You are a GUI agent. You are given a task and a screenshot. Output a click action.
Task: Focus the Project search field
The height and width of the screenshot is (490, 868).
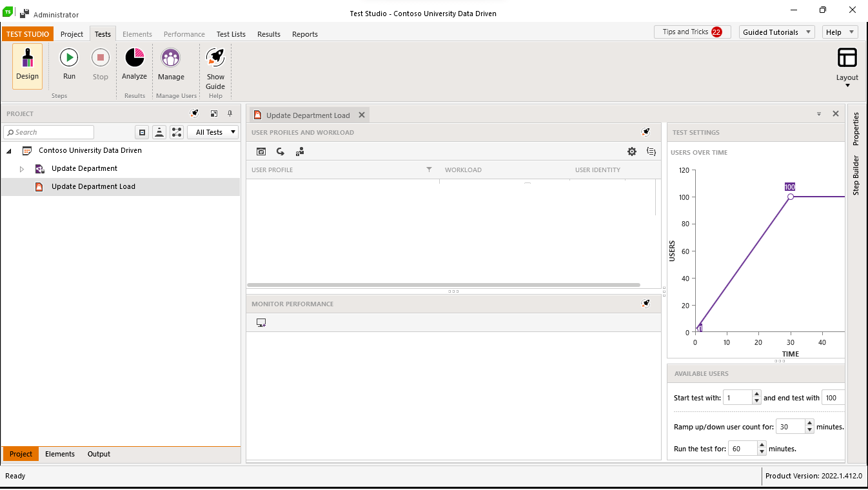coord(49,132)
